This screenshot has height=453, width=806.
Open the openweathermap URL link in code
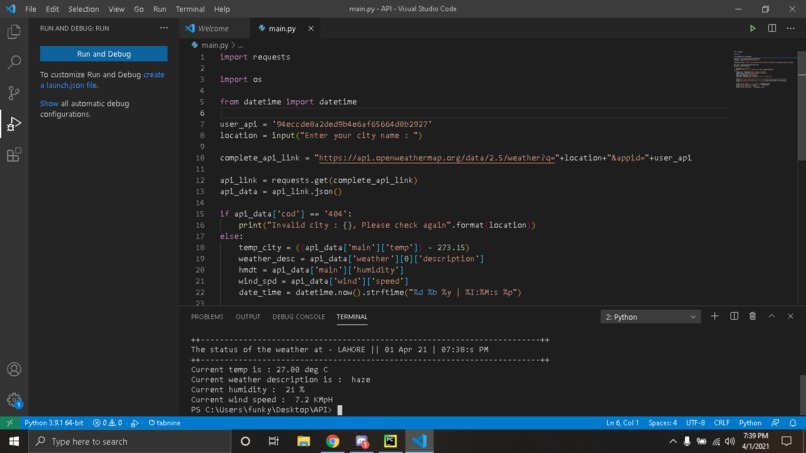(x=437, y=158)
